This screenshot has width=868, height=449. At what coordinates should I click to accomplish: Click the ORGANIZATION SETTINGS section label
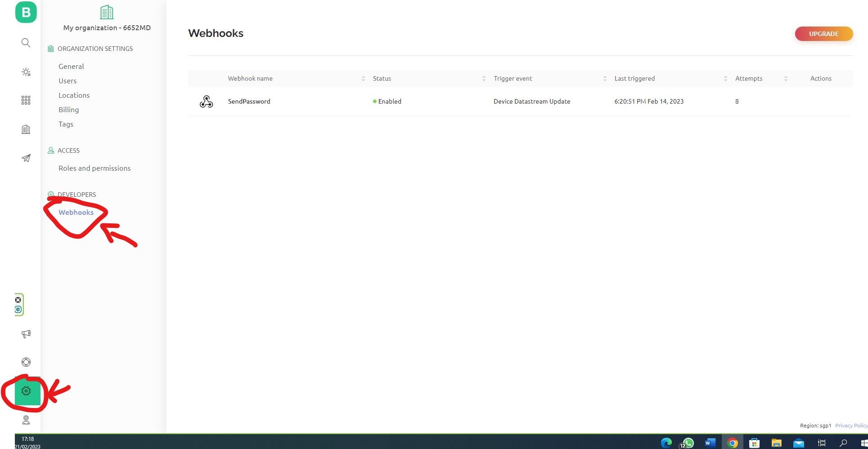tap(95, 49)
